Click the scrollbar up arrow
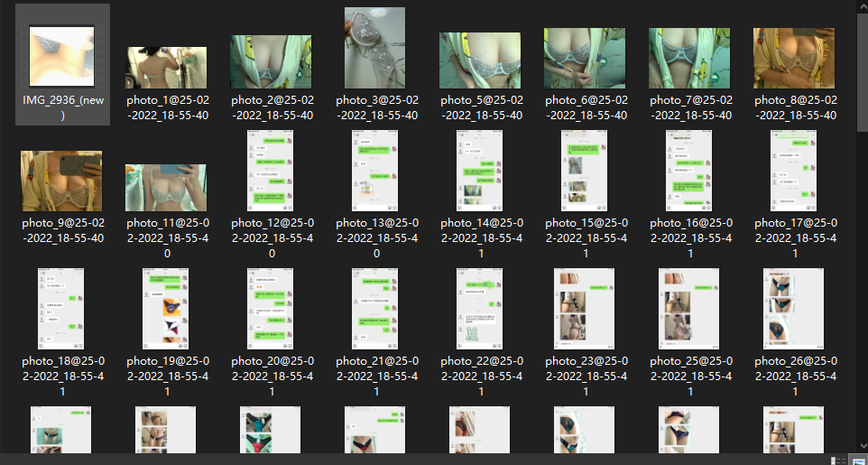The height and width of the screenshot is (465, 868). click(x=862, y=5)
